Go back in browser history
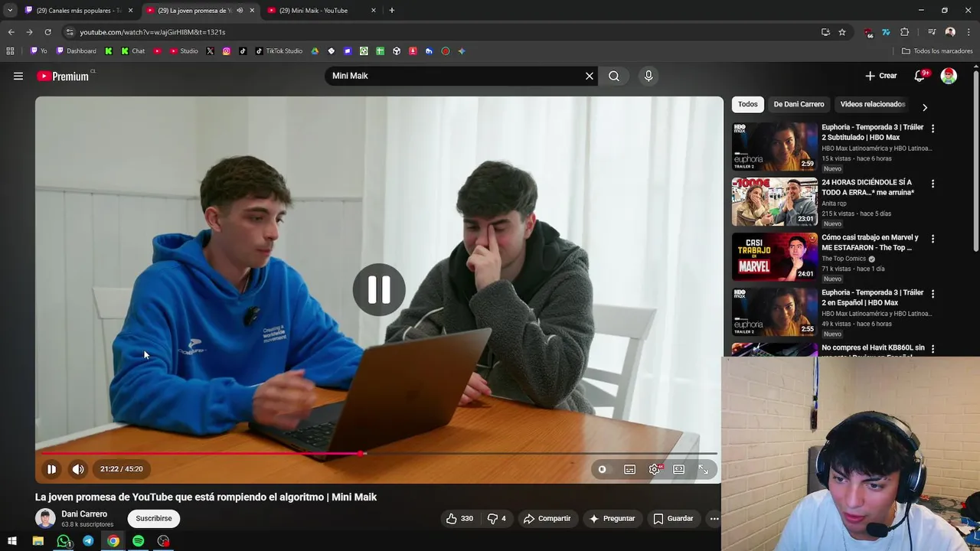 [x=11, y=32]
